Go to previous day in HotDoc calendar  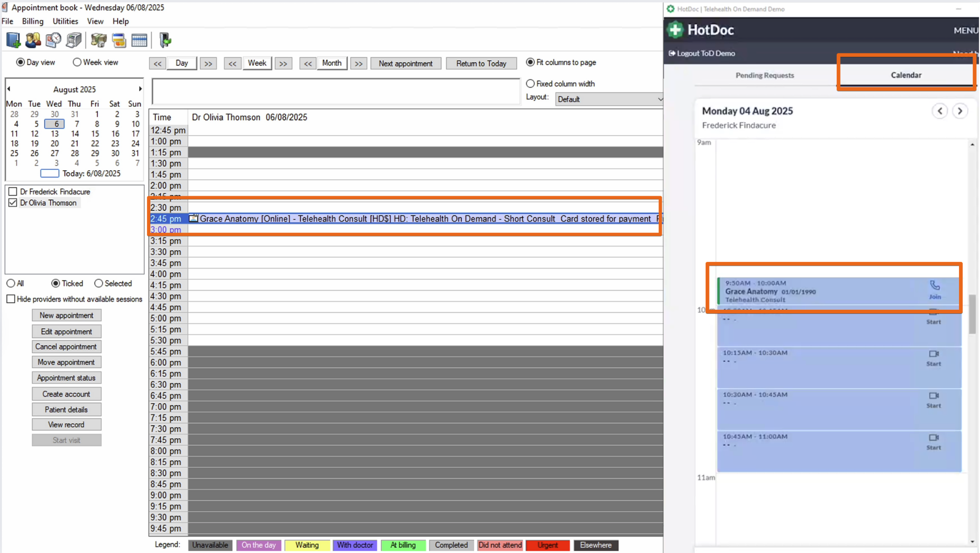[940, 111]
